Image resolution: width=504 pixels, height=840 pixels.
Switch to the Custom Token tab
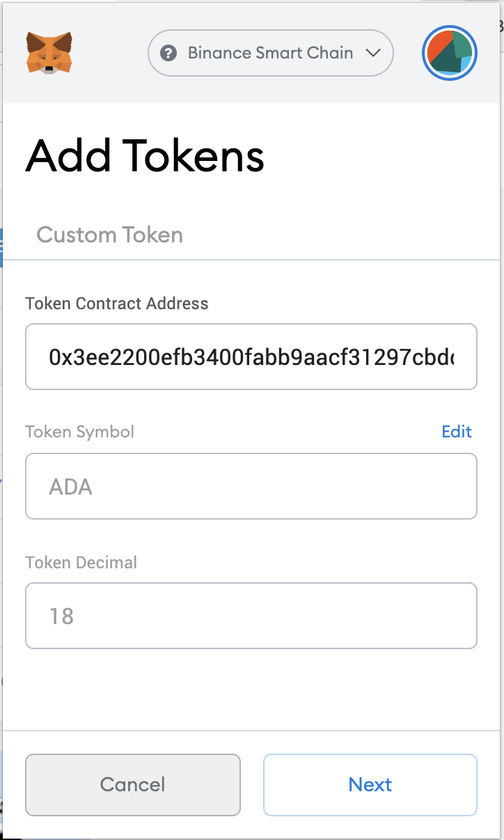point(109,235)
